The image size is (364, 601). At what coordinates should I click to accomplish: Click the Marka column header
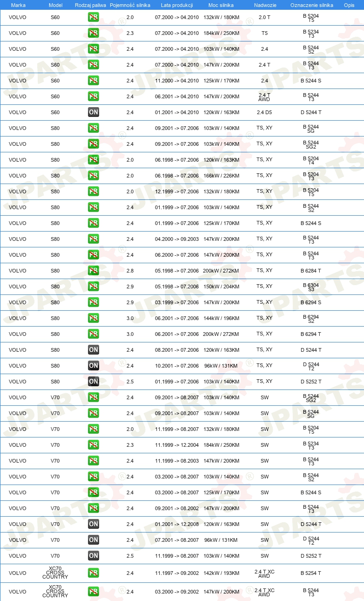pos(18,5)
